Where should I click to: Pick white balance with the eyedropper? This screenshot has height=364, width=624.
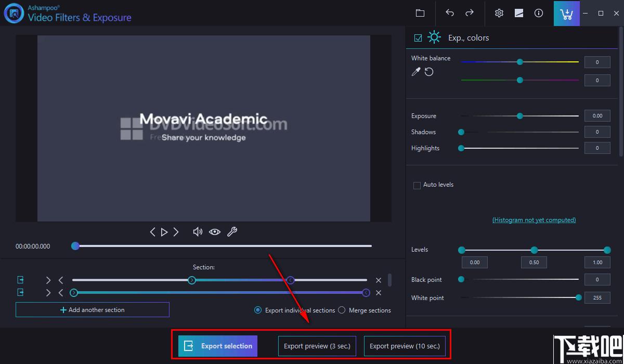pos(415,72)
